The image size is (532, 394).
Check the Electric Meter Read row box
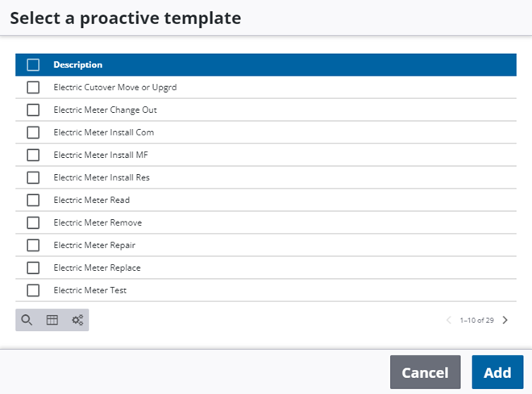[33, 200]
